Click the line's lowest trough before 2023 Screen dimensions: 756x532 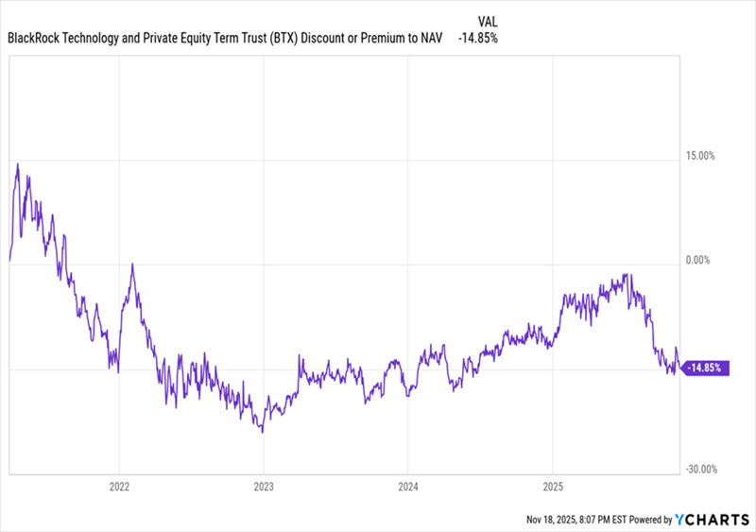[x=262, y=432]
